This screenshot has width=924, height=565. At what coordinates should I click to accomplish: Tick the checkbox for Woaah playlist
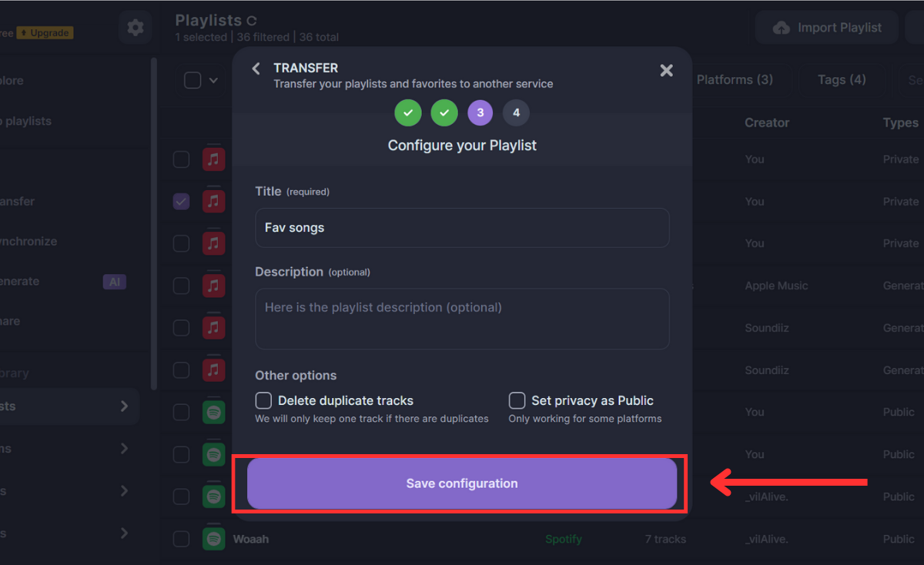click(181, 539)
